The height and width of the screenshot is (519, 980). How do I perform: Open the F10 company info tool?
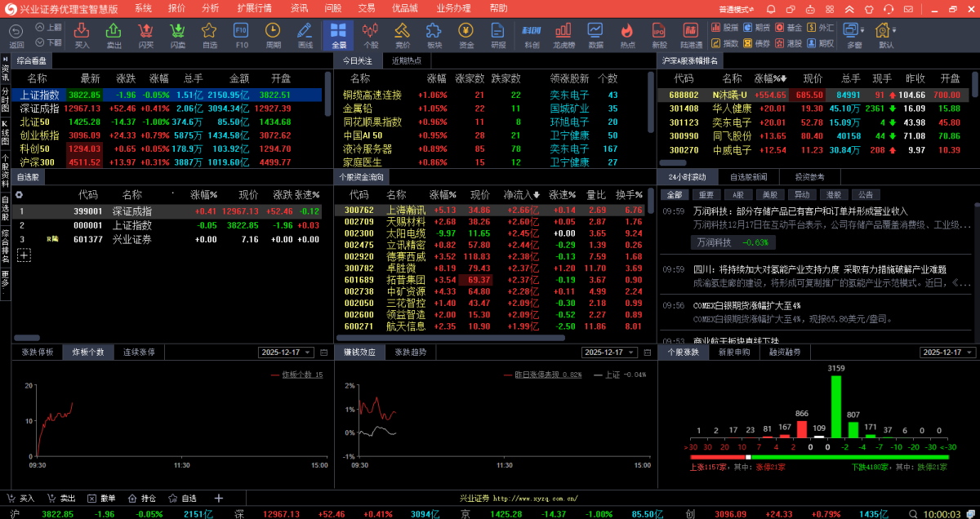(241, 34)
